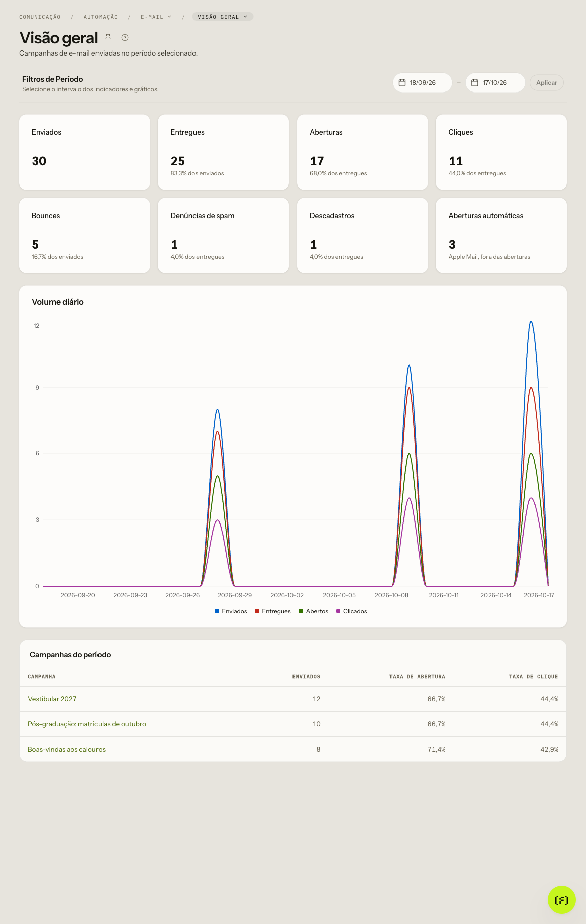586x924 pixels.
Task: Select the Enviados metric card
Action: (84, 152)
